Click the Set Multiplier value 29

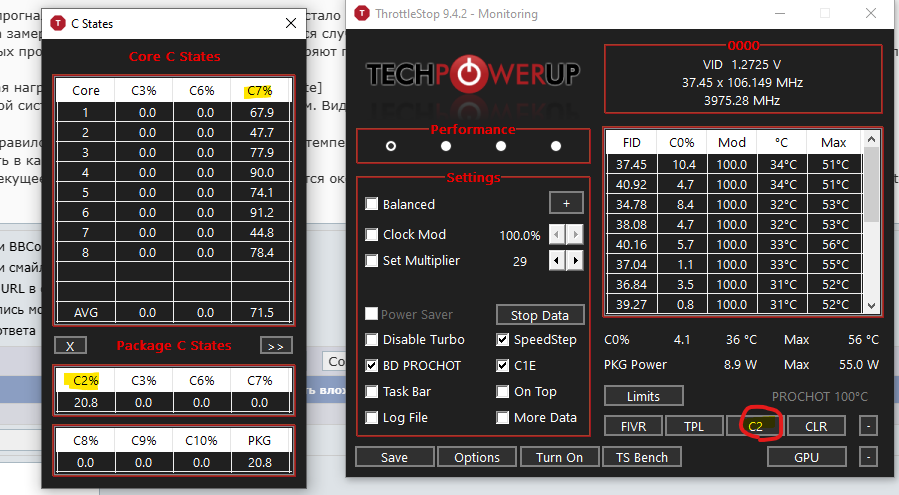(x=520, y=262)
